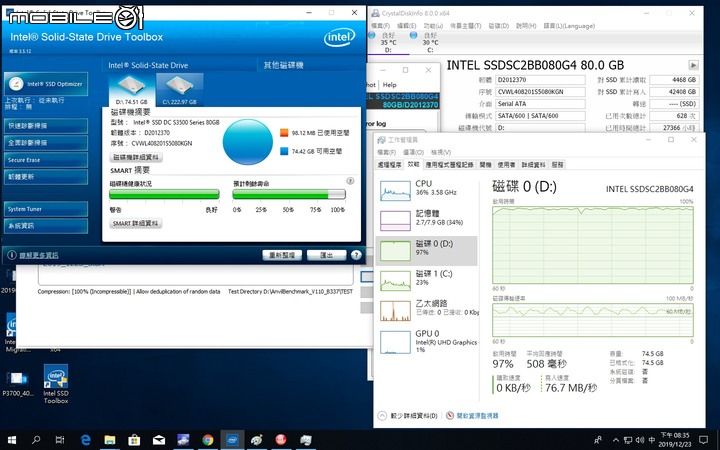Click the SATA/600 | SATA/600 transfer mode field
The width and height of the screenshot is (720, 450).
click(540, 116)
